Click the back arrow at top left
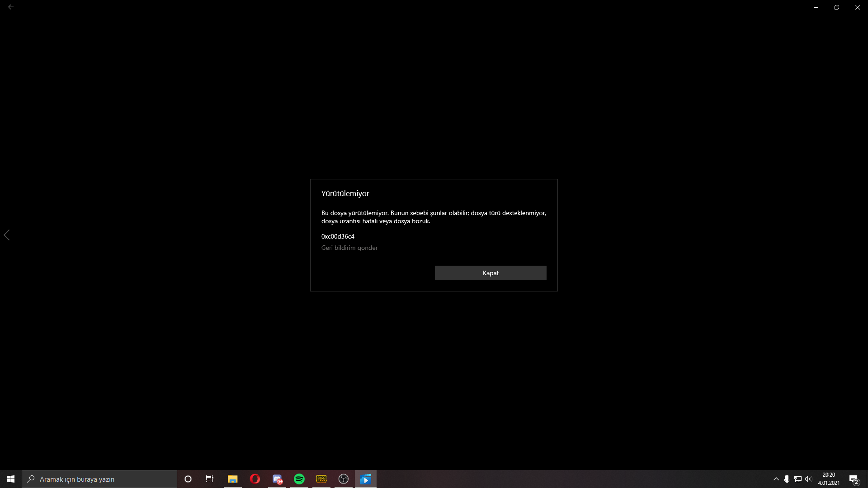Screen dimensions: 868x488 click(x=11, y=7)
